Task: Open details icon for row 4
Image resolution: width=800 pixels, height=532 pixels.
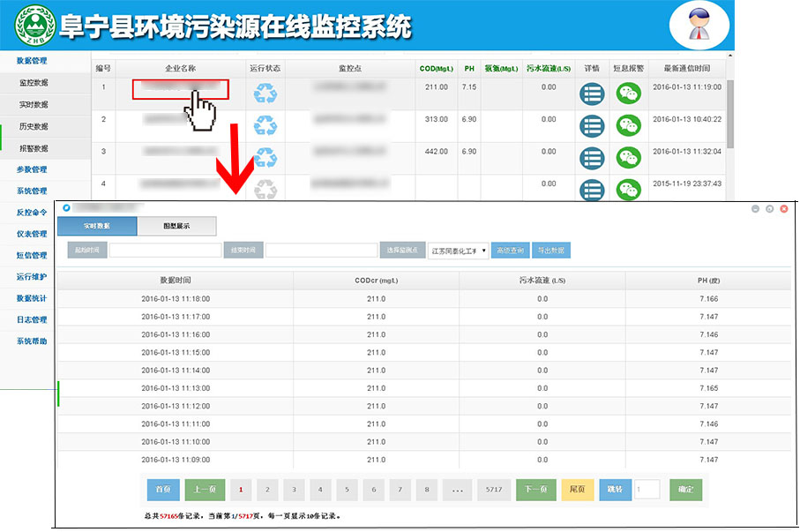Action: 592,190
